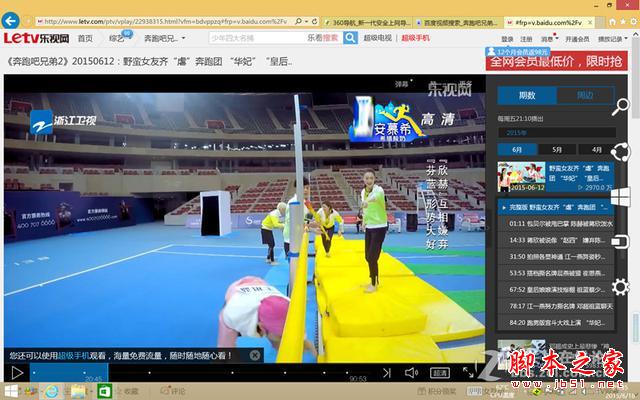The image size is (640, 400).
Task: Select the 期数 tab in sidebar
Action: 527,95
